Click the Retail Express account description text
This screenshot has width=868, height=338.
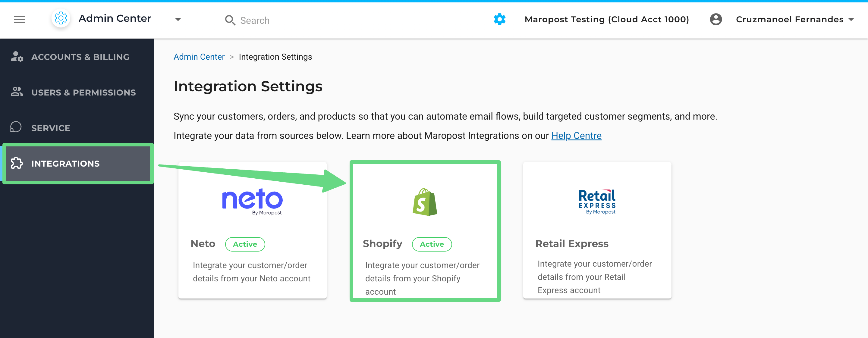(594, 277)
